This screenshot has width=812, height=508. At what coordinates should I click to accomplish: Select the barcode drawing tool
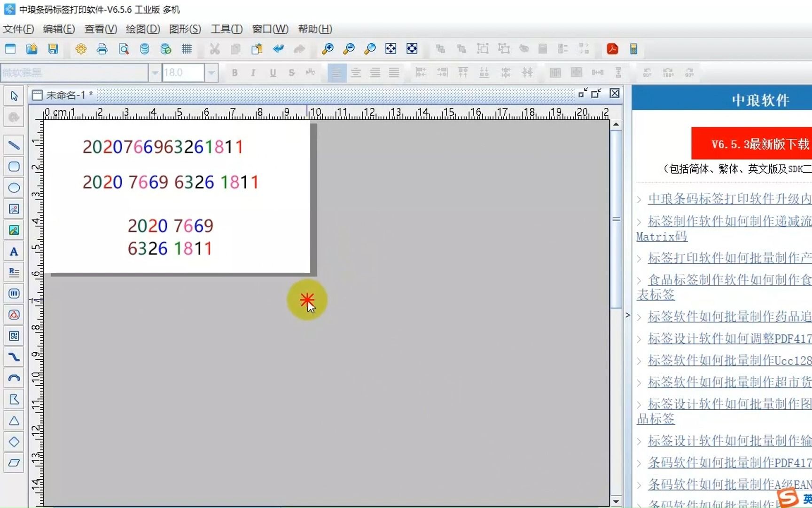[x=14, y=294]
